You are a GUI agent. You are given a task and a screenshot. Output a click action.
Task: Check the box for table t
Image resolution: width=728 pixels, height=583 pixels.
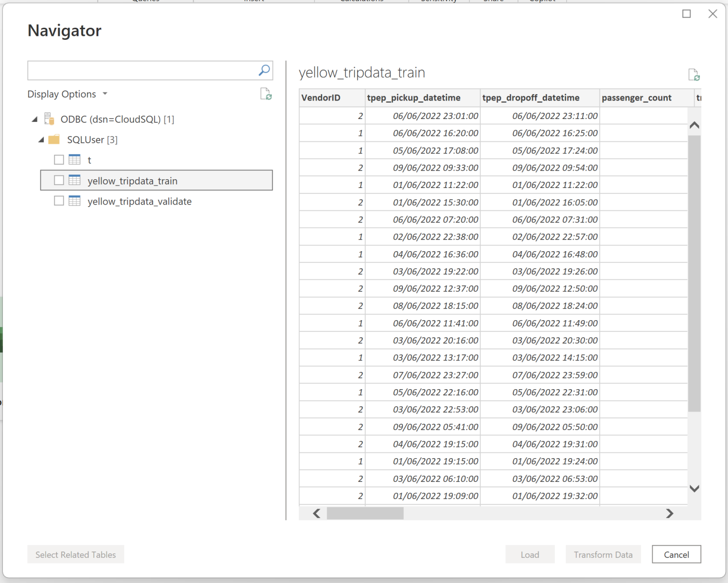[59, 160]
